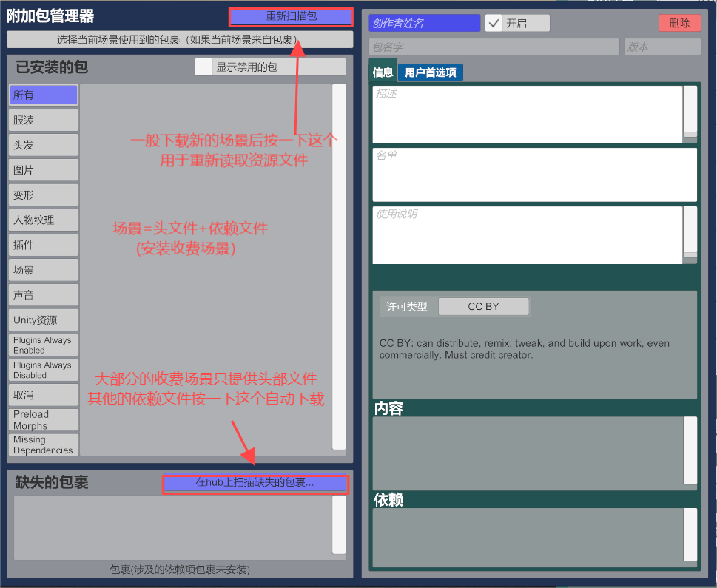
Task: Open the 信息 tab
Action: pos(383,72)
